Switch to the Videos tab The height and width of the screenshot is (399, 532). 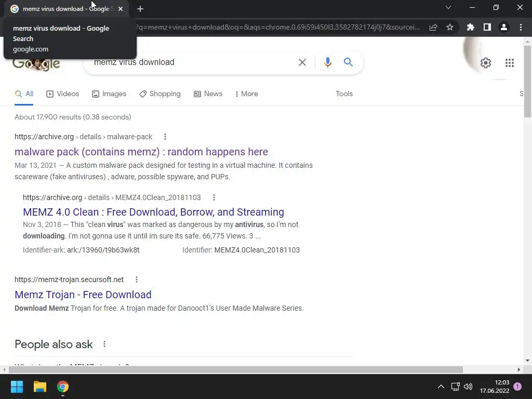pyautogui.click(x=63, y=94)
